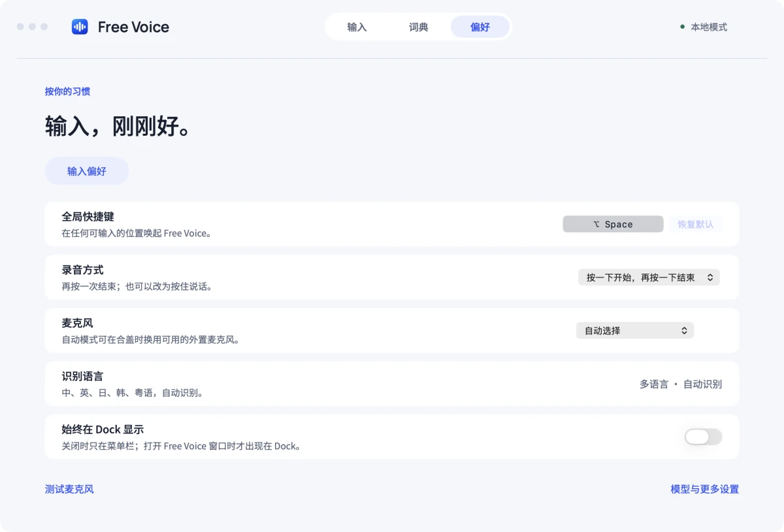Screen dimensions: 784x532
Task: Click the 识别语言 row title
Action: pyautogui.click(x=82, y=376)
